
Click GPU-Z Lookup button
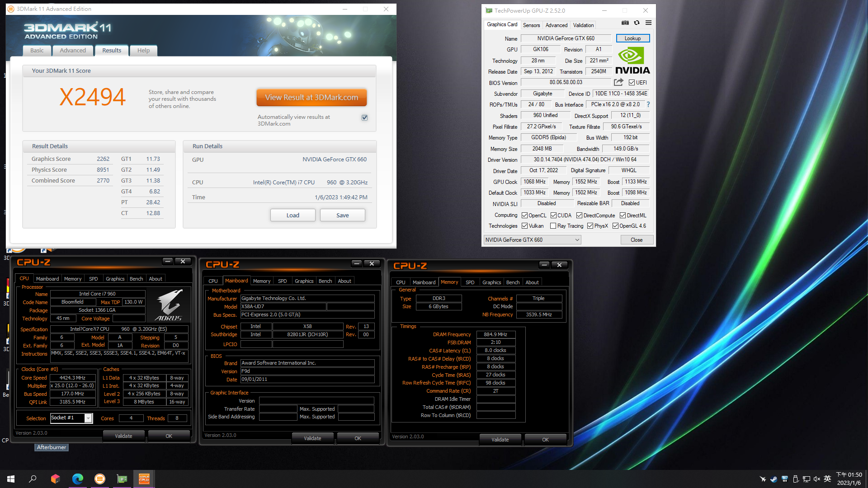pyautogui.click(x=632, y=38)
